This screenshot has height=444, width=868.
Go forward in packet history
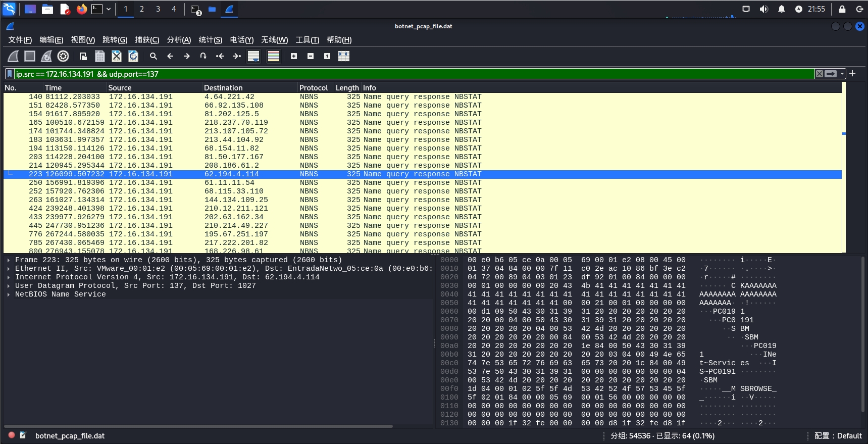(x=187, y=56)
